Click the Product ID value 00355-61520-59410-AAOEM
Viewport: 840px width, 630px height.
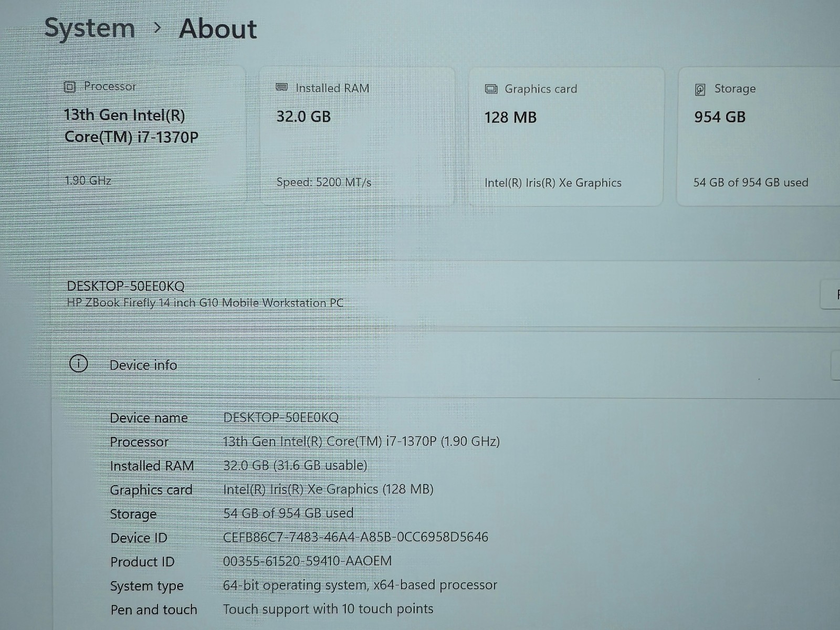click(x=307, y=561)
